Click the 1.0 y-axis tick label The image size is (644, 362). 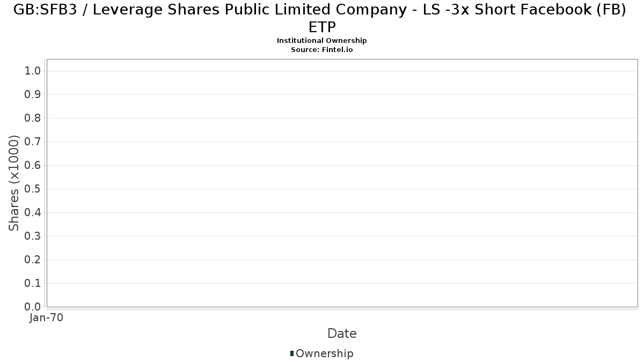33,71
